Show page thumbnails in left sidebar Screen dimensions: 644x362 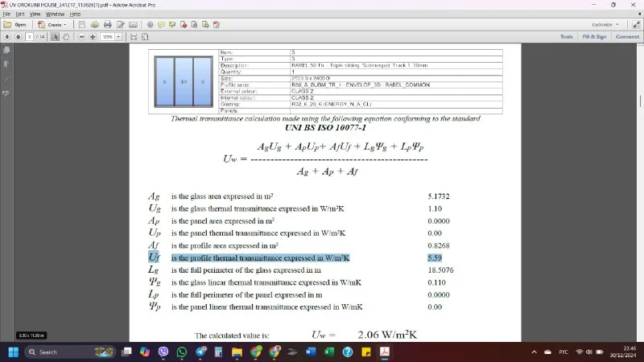tap(6, 50)
